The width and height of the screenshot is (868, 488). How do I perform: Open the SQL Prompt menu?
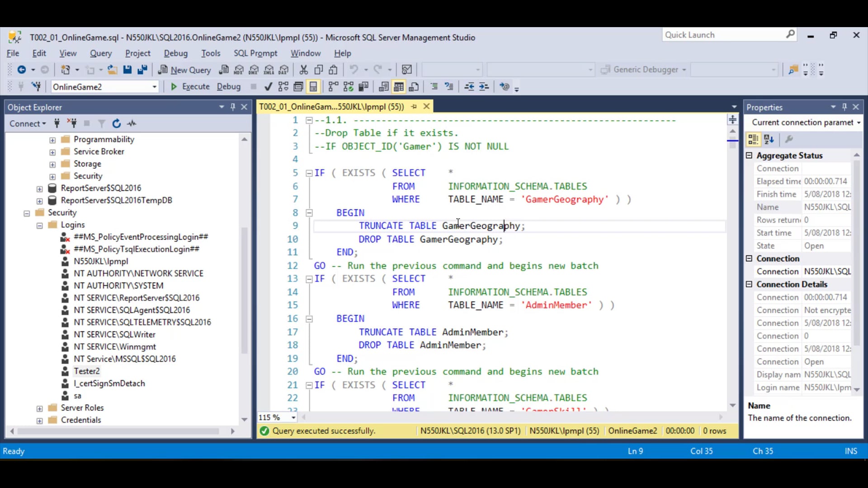pyautogui.click(x=255, y=53)
